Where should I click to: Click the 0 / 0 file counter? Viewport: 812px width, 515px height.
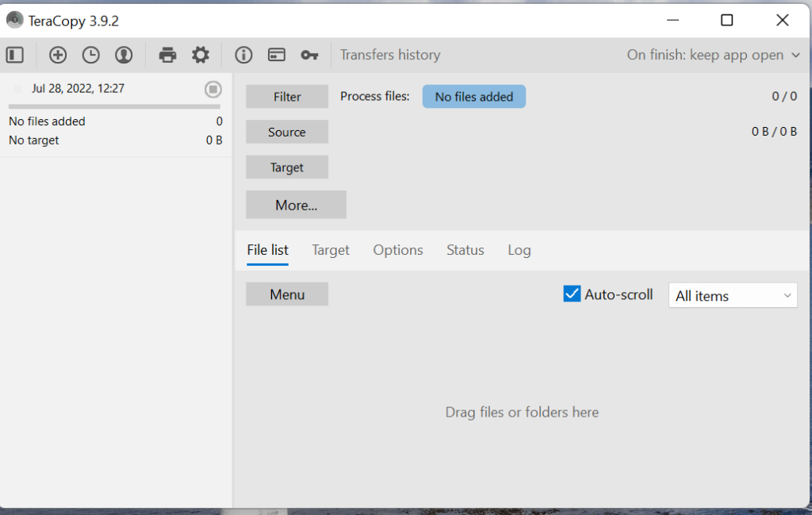click(784, 96)
